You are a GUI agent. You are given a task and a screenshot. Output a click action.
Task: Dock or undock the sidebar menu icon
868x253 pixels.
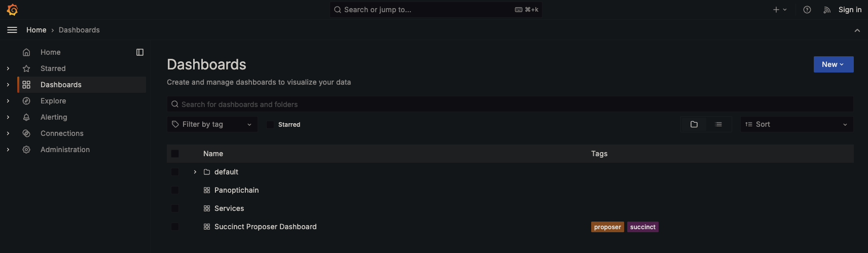140,52
